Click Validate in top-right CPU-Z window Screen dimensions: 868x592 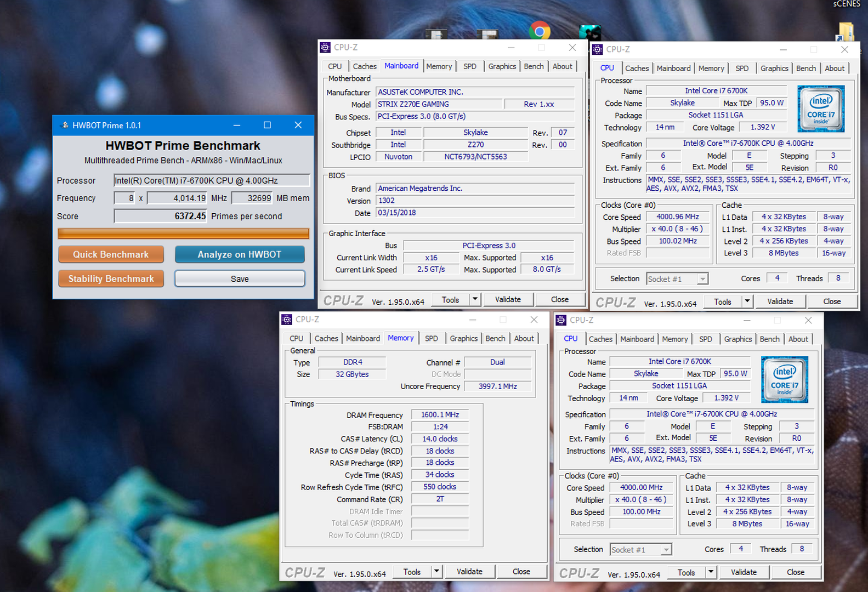pyautogui.click(x=780, y=301)
